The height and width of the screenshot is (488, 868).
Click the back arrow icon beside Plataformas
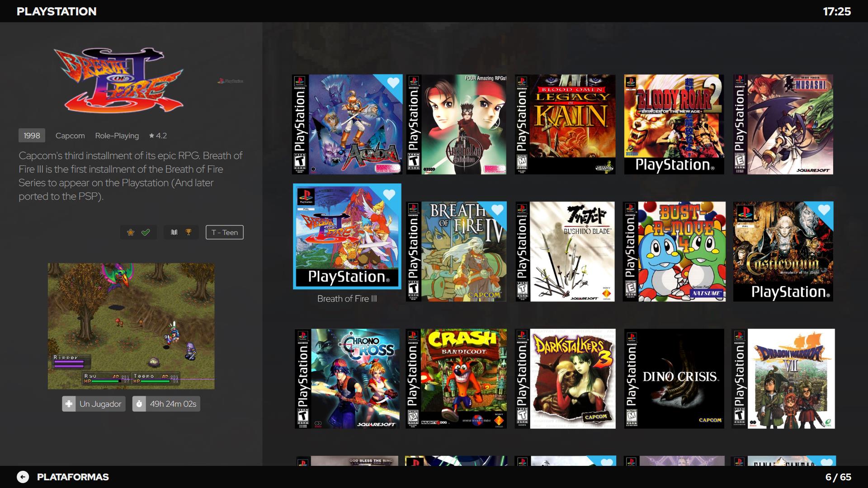23,477
